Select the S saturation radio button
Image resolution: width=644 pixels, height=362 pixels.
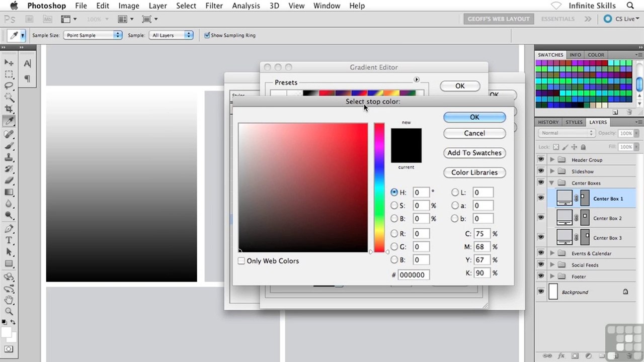[394, 206]
